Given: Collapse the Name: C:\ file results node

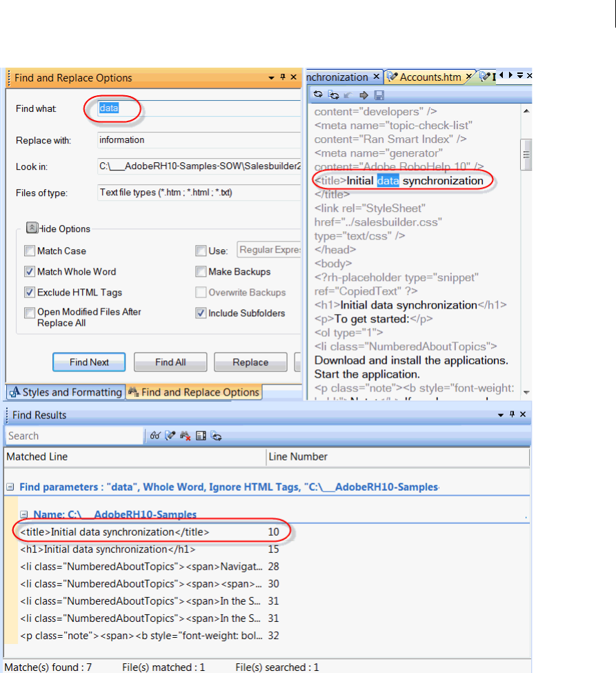Looking at the screenshot, I should click(24, 514).
